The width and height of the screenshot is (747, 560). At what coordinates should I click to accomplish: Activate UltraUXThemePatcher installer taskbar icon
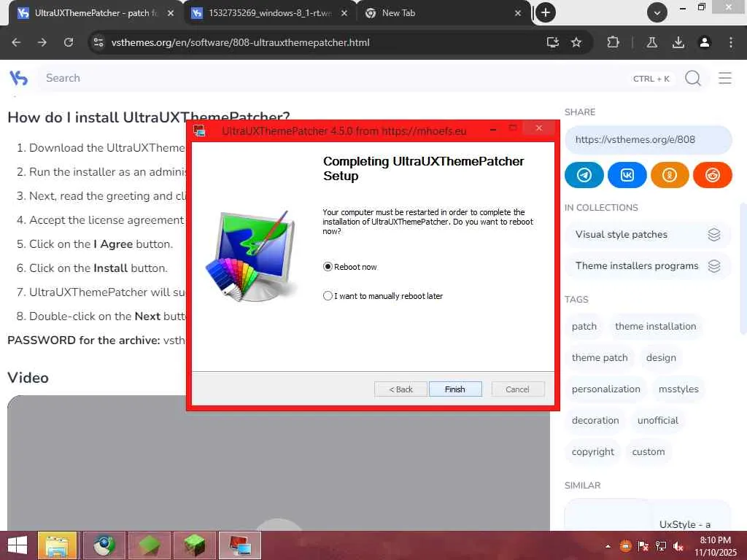(x=240, y=545)
